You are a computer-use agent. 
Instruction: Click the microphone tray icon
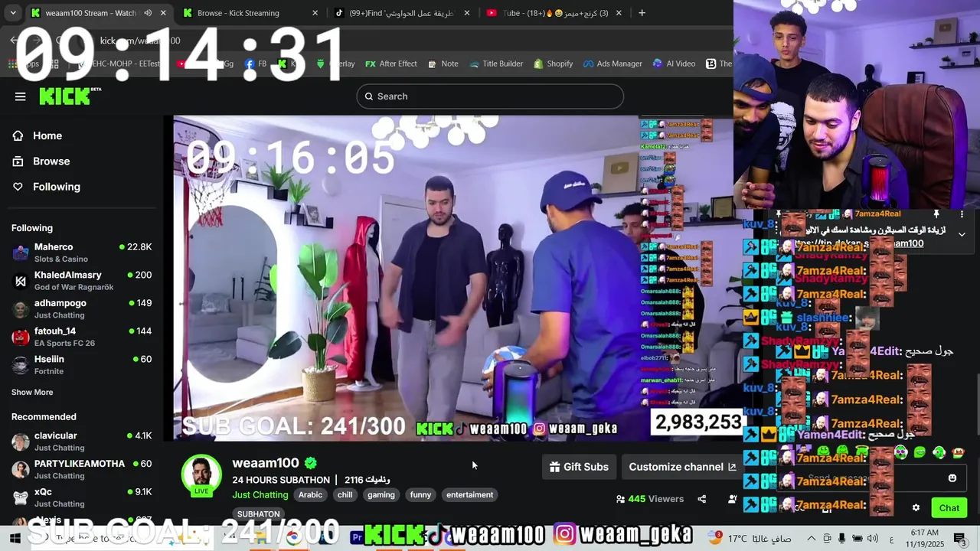pos(842,538)
